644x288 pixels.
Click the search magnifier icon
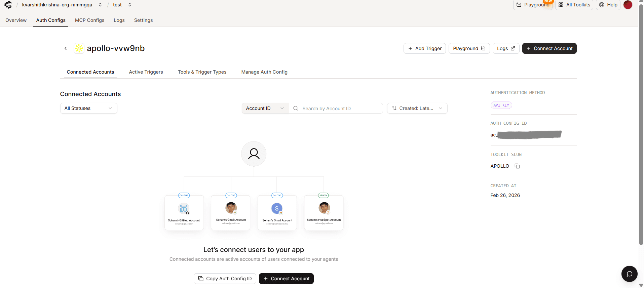pos(296,108)
